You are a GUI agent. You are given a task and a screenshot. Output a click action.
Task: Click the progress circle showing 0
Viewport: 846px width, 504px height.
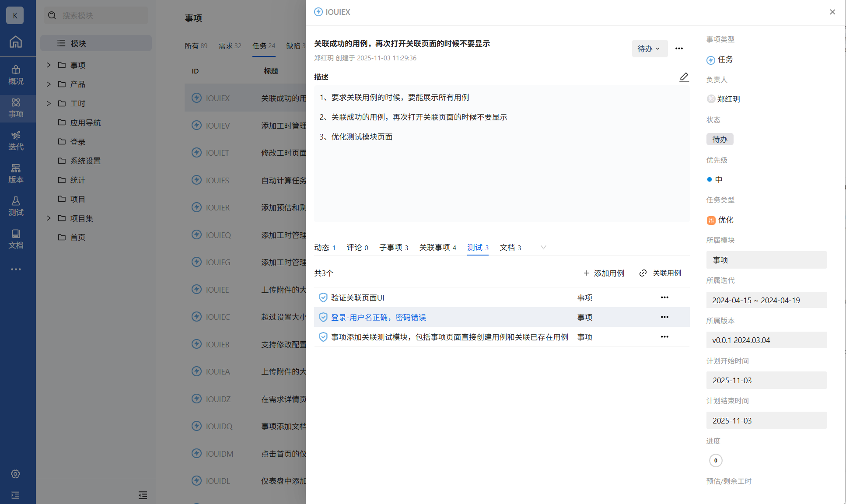pyautogui.click(x=716, y=460)
